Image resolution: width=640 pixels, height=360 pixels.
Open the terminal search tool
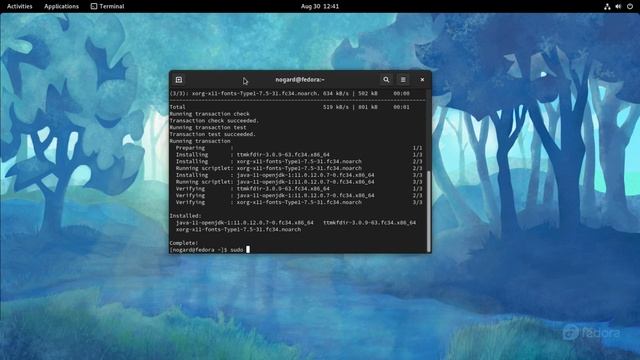pos(386,80)
